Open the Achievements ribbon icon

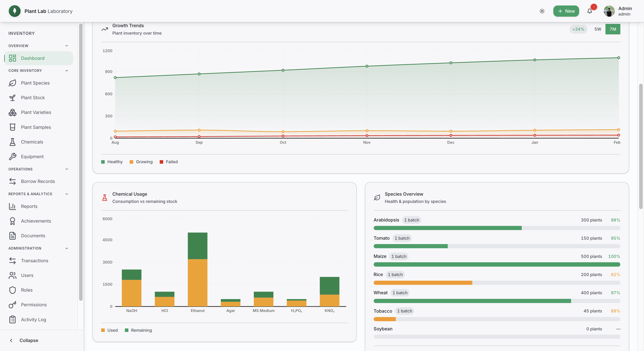coord(12,221)
